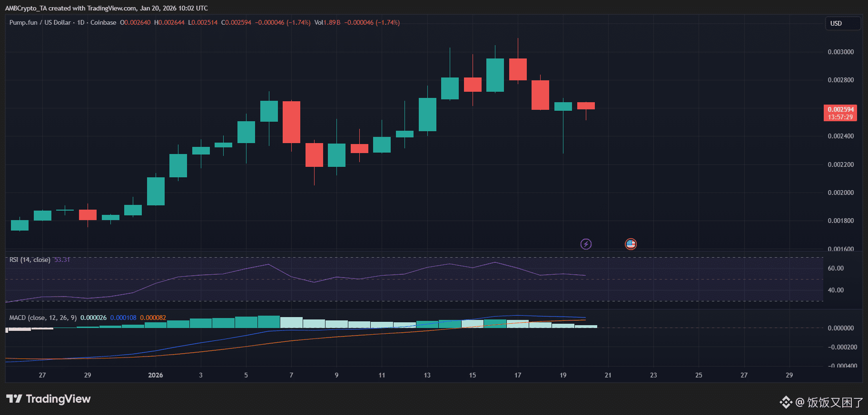Click the 0.002200 price axis label
The height and width of the screenshot is (415, 868).
coord(841,164)
